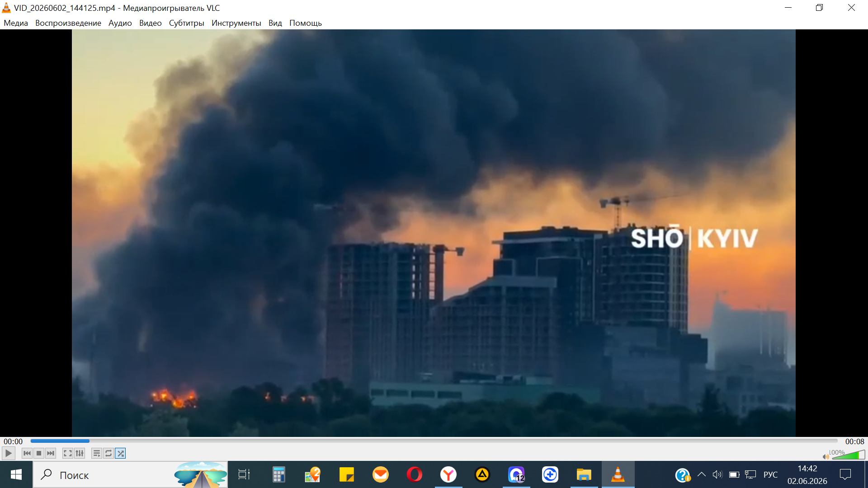Expand the Воспроизведение menu
This screenshot has width=868, height=488.
(68, 23)
